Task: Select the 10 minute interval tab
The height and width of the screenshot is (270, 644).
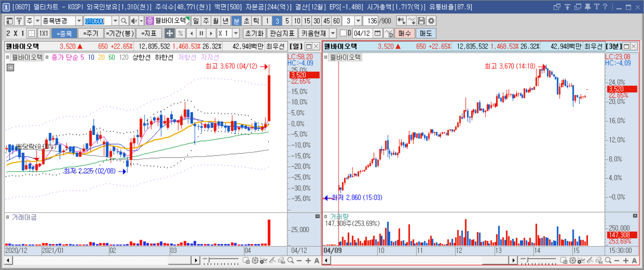Action: point(297,21)
